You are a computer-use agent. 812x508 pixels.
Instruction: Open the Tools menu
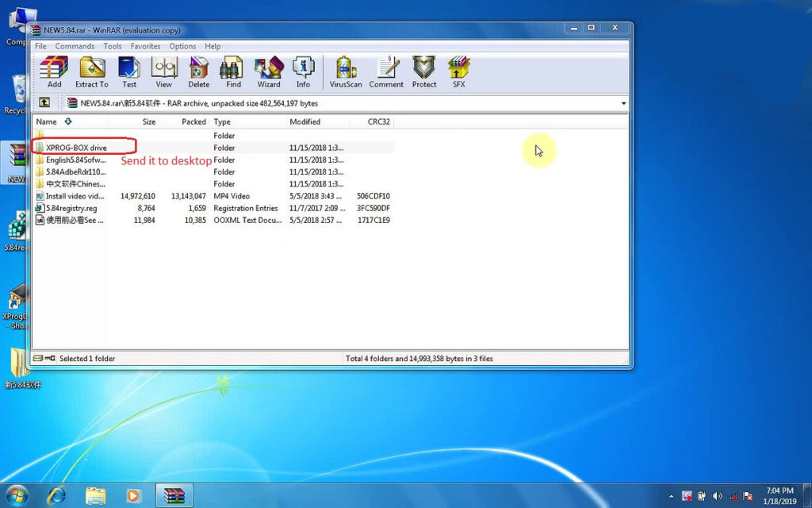113,46
